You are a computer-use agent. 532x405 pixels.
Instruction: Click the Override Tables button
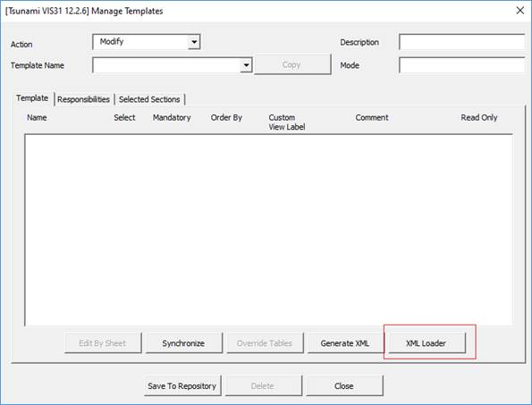265,343
